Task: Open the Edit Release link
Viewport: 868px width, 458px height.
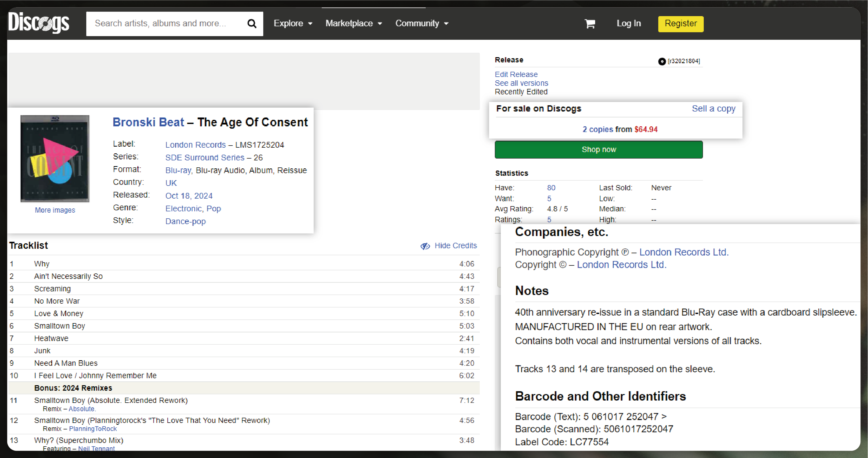Action: point(516,74)
